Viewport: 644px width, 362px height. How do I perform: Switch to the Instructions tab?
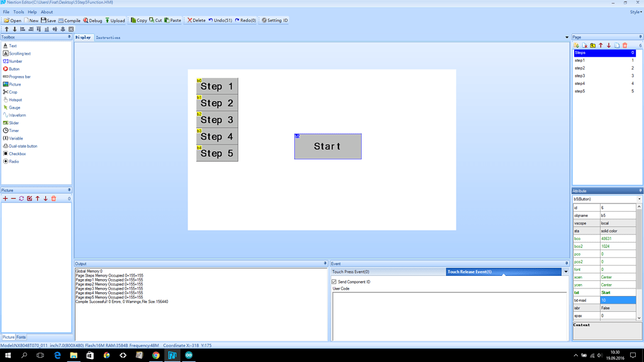pyautogui.click(x=108, y=37)
